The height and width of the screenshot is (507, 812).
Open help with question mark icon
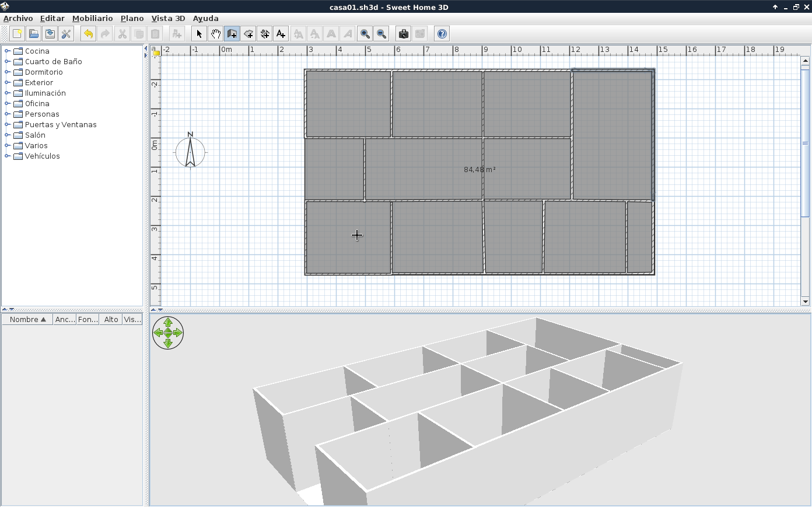pyautogui.click(x=442, y=34)
